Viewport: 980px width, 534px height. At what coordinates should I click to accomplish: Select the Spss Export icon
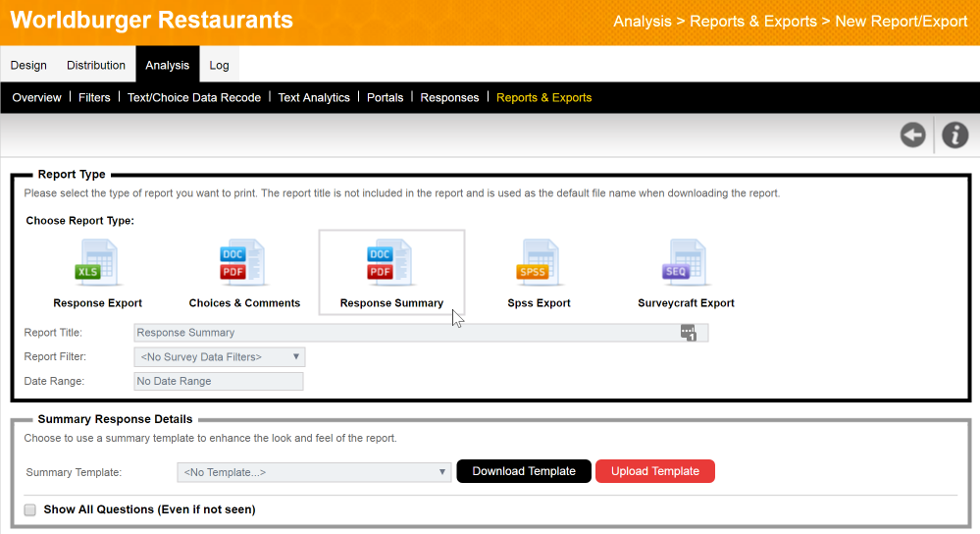click(539, 263)
